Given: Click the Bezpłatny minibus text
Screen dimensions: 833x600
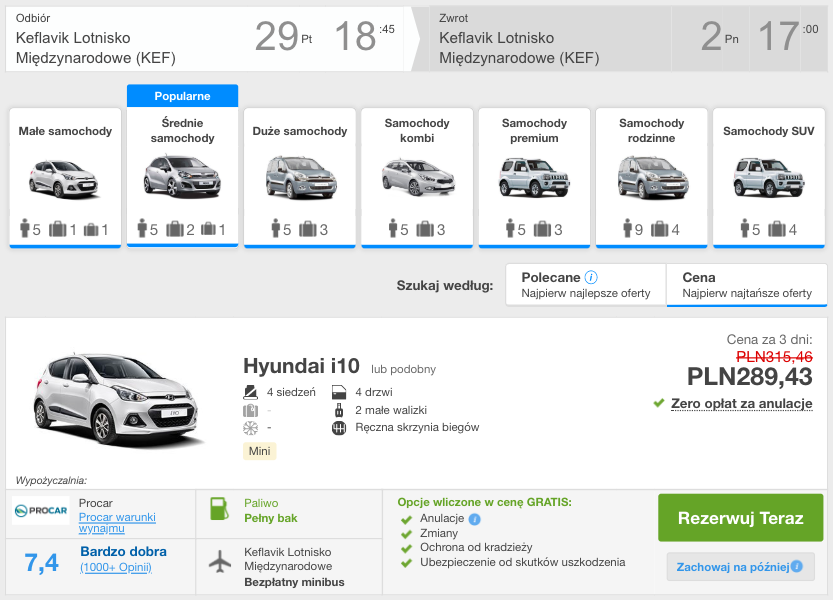Looking at the screenshot, I should (294, 582).
